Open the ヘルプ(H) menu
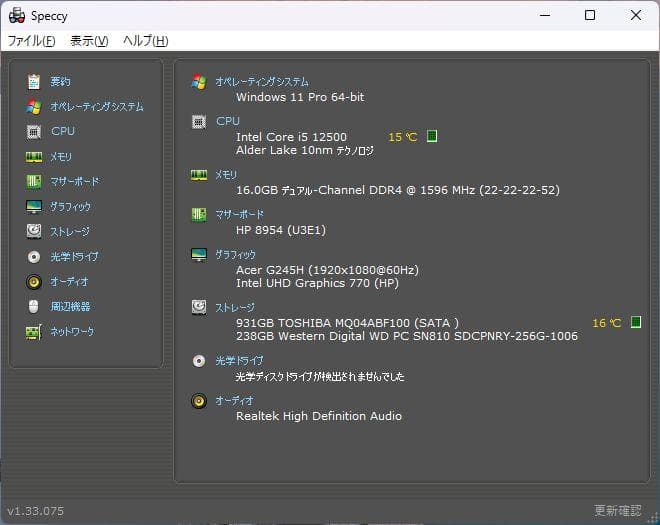 [146, 41]
